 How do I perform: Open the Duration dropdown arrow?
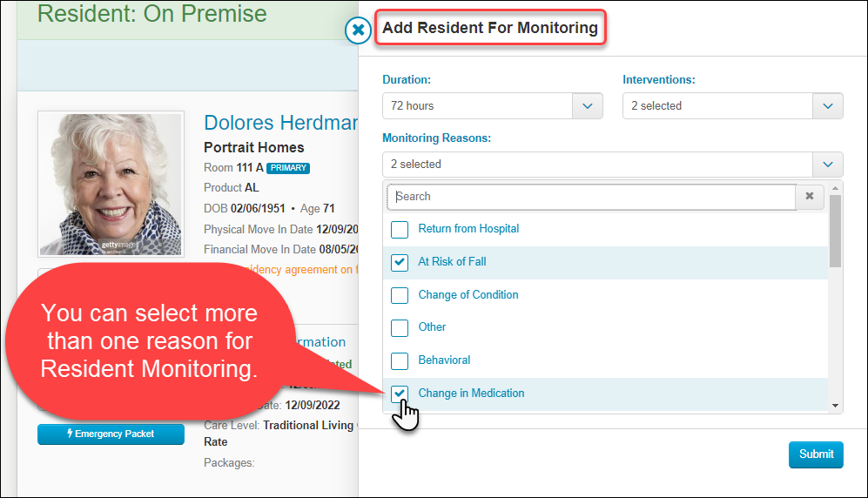tap(588, 106)
